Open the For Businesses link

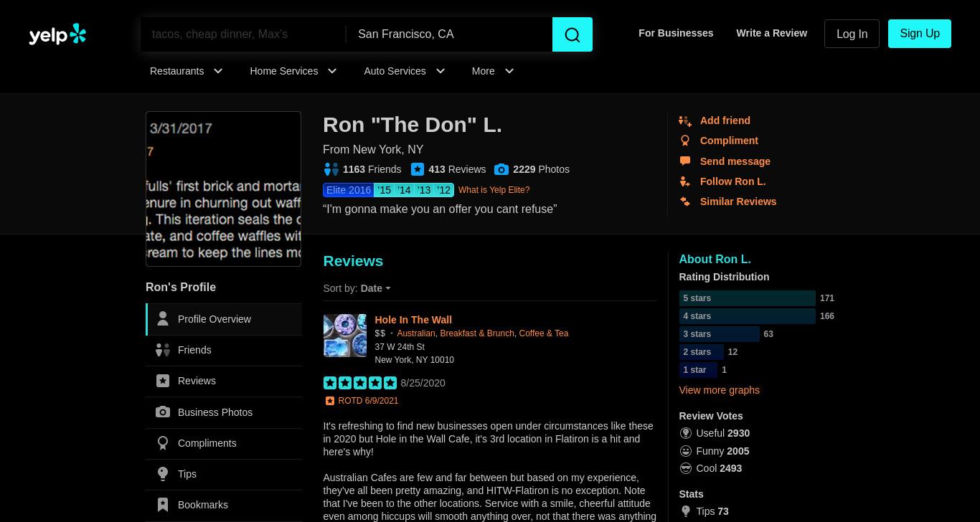676,33
